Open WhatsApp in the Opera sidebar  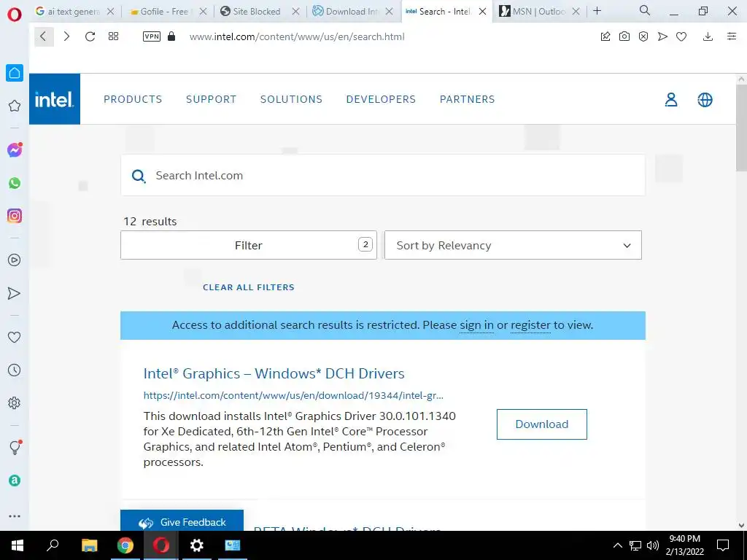[x=15, y=183]
